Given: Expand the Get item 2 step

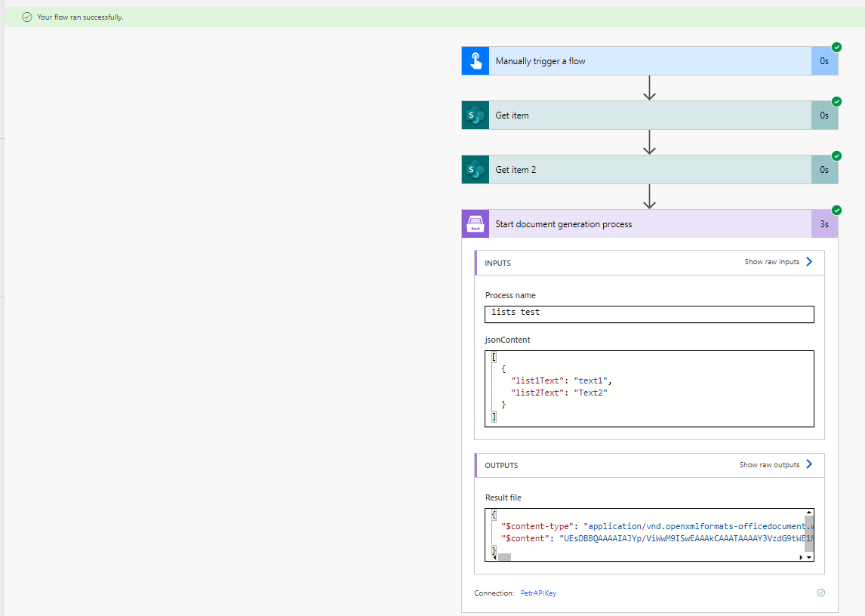Looking at the screenshot, I should click(x=649, y=170).
